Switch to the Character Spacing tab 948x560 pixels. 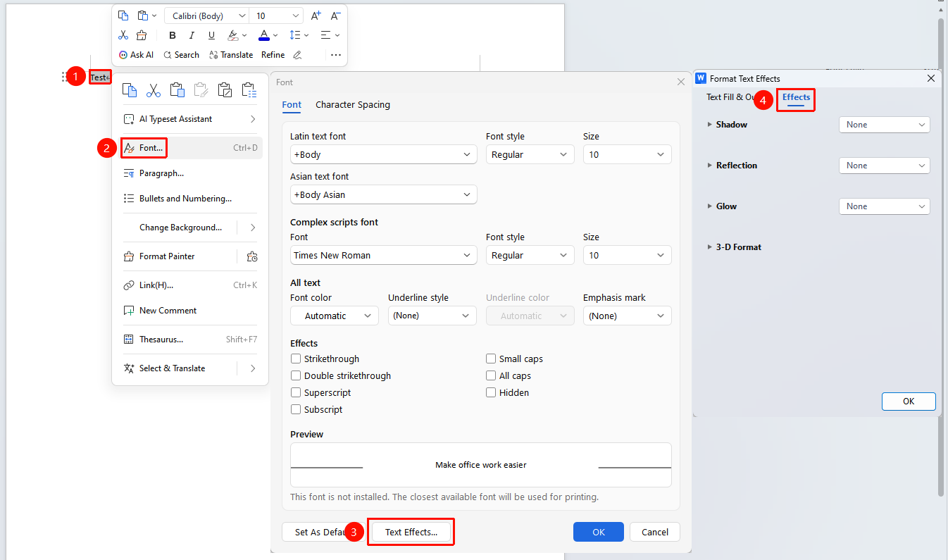[x=353, y=105]
